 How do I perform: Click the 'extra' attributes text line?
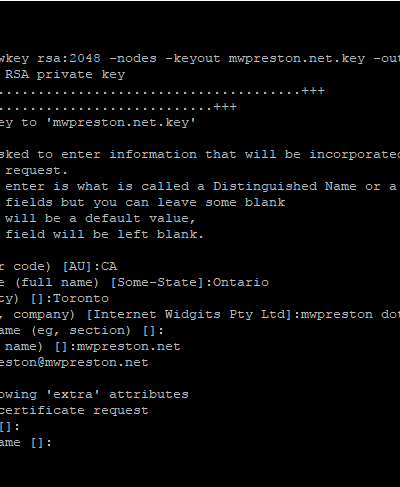point(94,395)
